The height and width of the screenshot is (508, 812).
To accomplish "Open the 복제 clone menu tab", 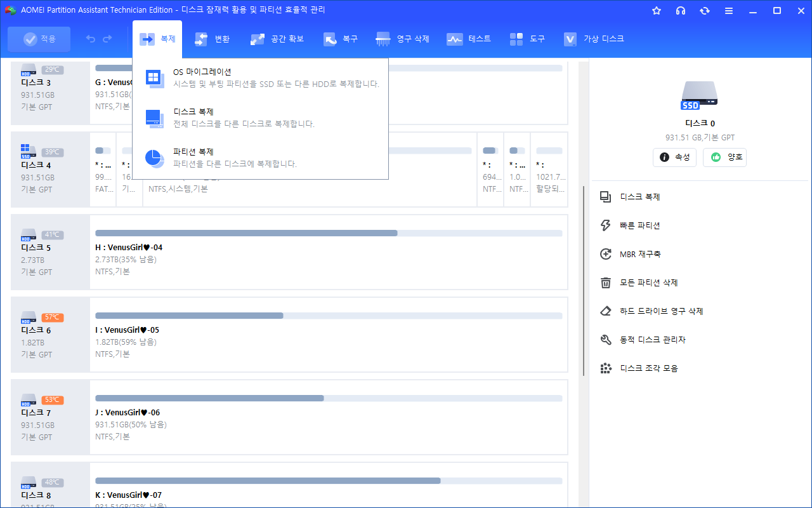I will pyautogui.click(x=157, y=39).
